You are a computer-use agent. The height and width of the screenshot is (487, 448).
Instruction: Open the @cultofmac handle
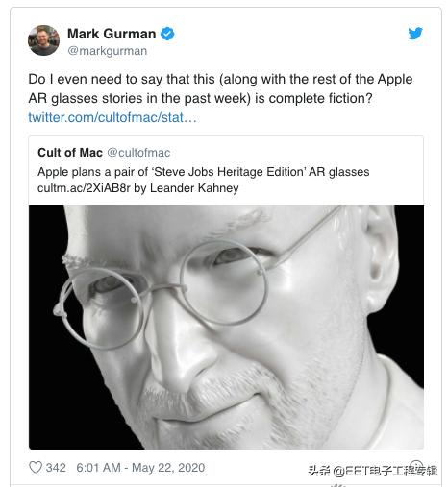coord(138,153)
